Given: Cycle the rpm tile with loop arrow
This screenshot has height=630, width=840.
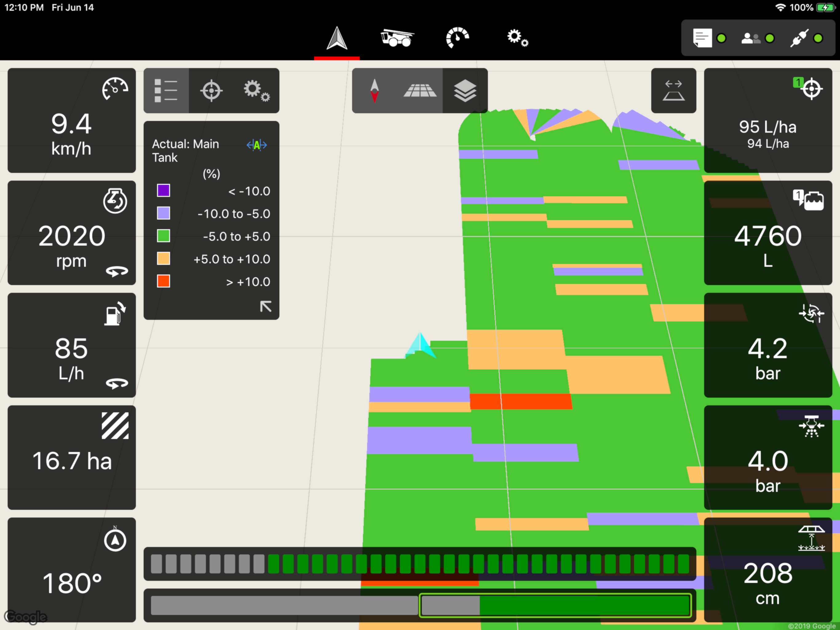Looking at the screenshot, I should pos(117,272).
